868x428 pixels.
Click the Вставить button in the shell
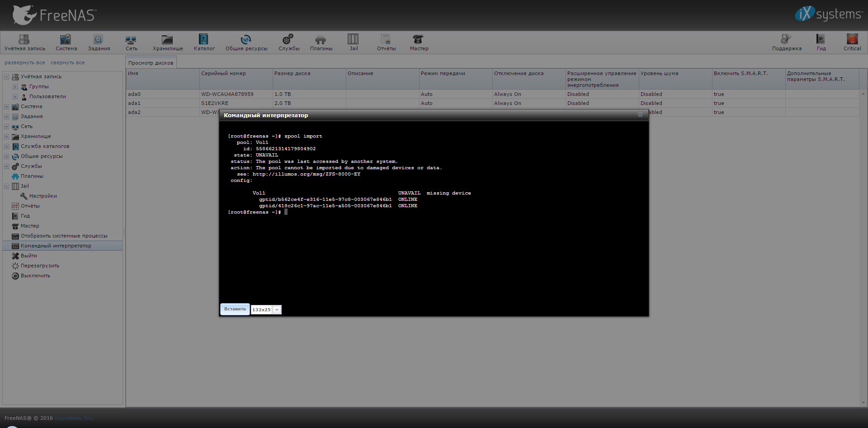235,309
